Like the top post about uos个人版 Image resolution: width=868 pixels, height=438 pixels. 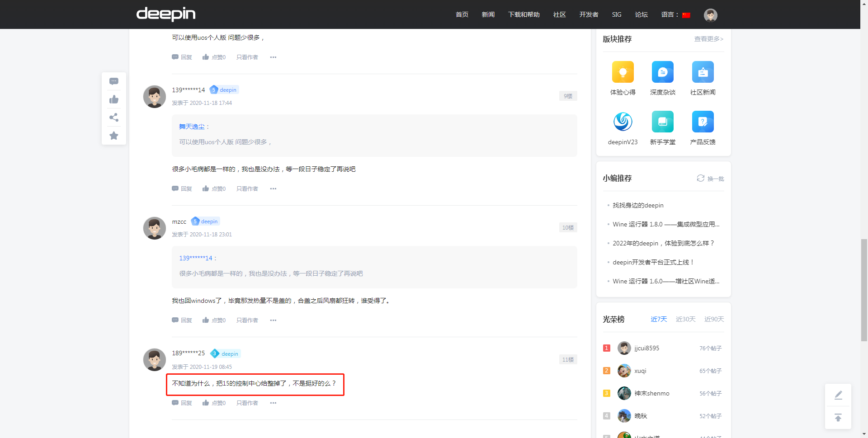coord(214,57)
